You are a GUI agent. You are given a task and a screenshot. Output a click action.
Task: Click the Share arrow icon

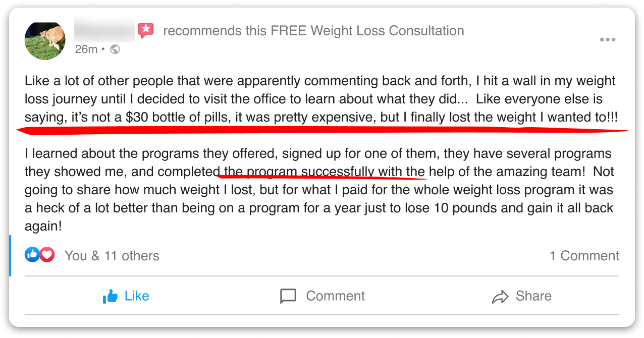point(500,296)
